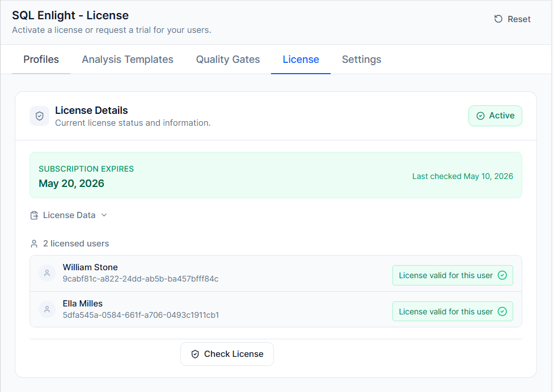Click the Current license status and information text
The height and width of the screenshot is (392, 554).
click(133, 123)
